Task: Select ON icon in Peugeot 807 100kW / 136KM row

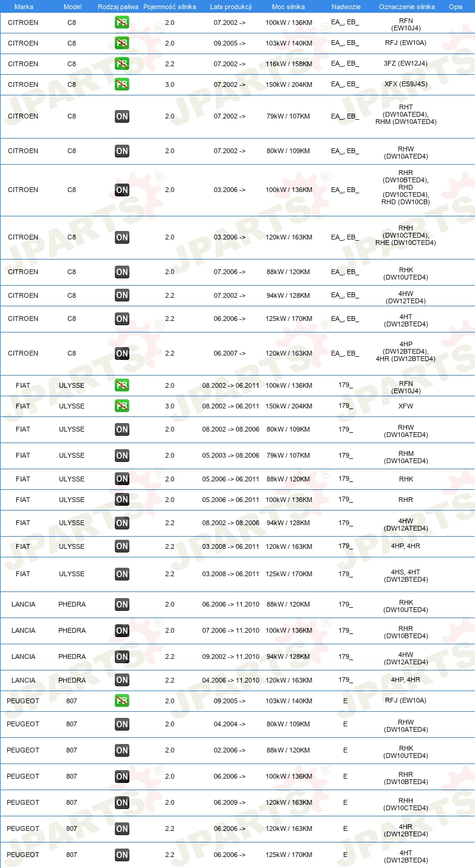Action: pyautogui.click(x=121, y=776)
